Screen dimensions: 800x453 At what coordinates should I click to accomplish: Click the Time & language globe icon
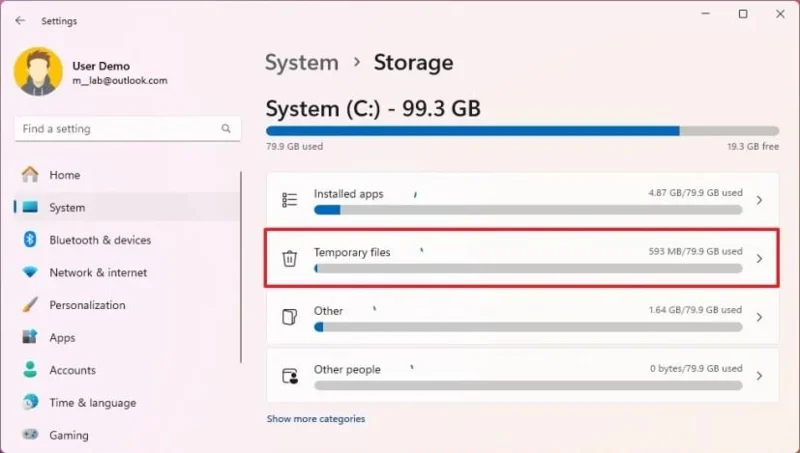click(30, 402)
